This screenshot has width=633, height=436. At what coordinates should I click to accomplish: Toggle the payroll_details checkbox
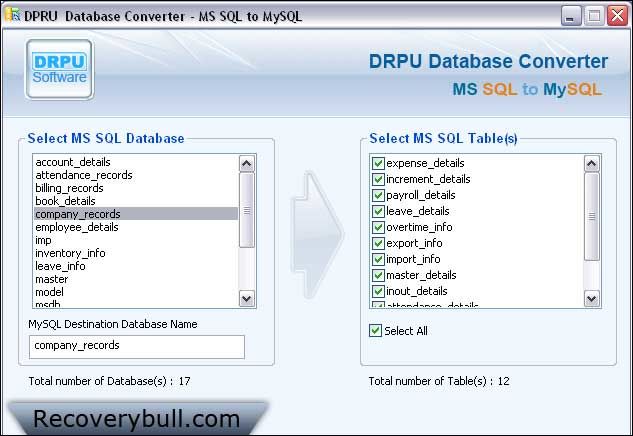pyautogui.click(x=378, y=195)
